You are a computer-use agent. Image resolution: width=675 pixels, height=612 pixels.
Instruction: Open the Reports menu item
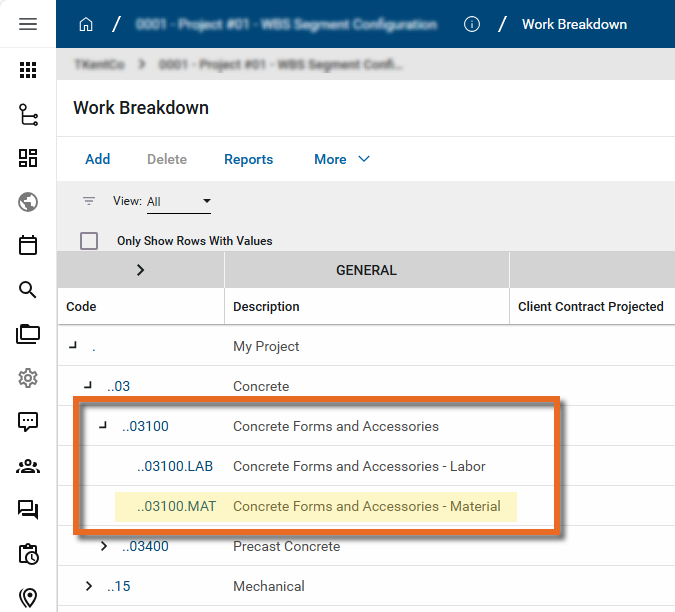click(248, 159)
